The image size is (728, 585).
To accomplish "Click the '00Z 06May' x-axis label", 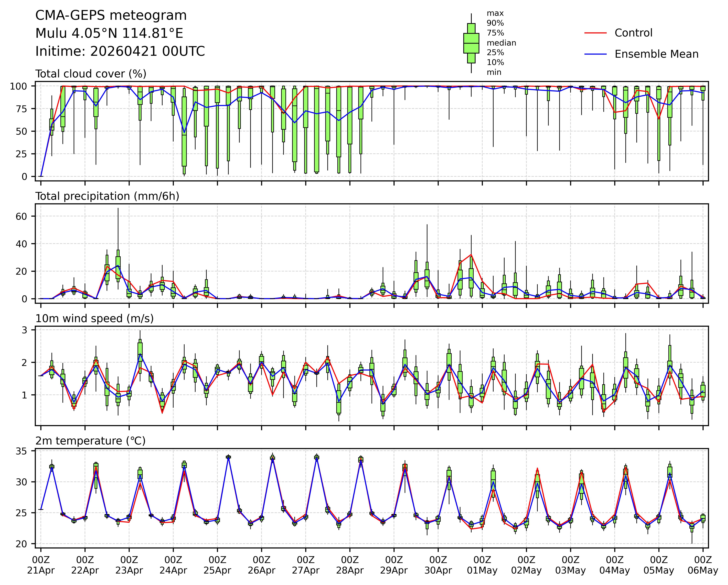I will 703,565.
